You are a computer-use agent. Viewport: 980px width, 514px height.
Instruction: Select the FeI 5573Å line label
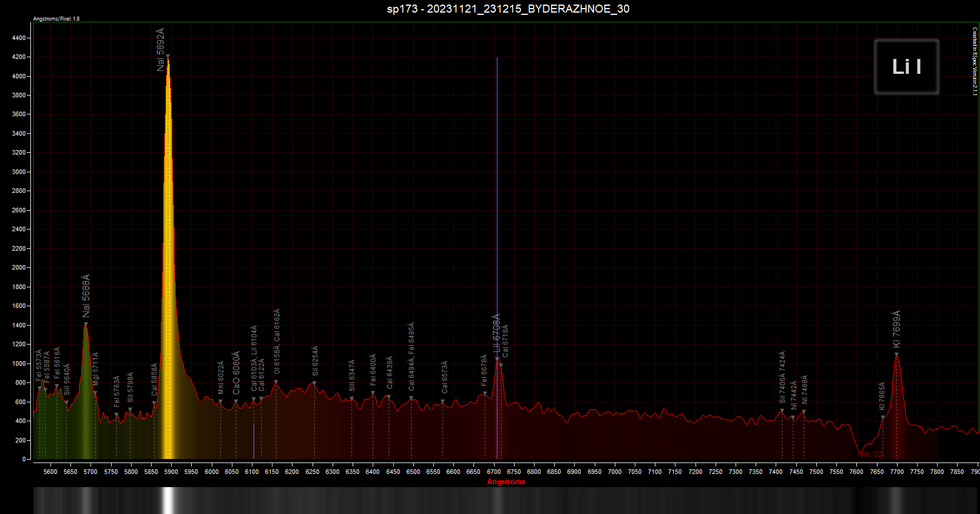(39, 365)
